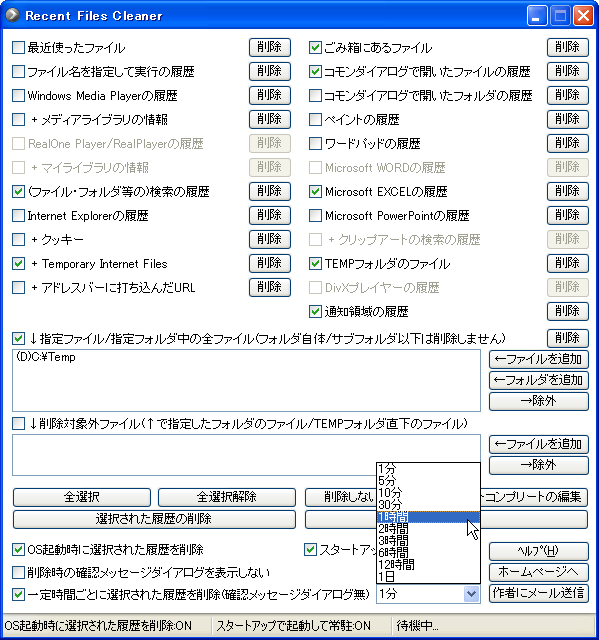
Task: Enable 削除時の確認メッセージダイアログを表示しない checkbox
Action: click(x=18, y=572)
